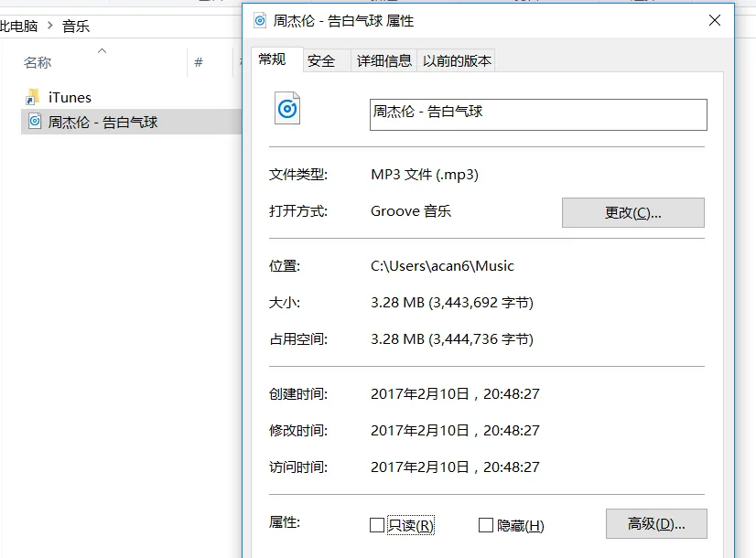Click the file type value MP3 文件 (.mp3)

tap(425, 175)
